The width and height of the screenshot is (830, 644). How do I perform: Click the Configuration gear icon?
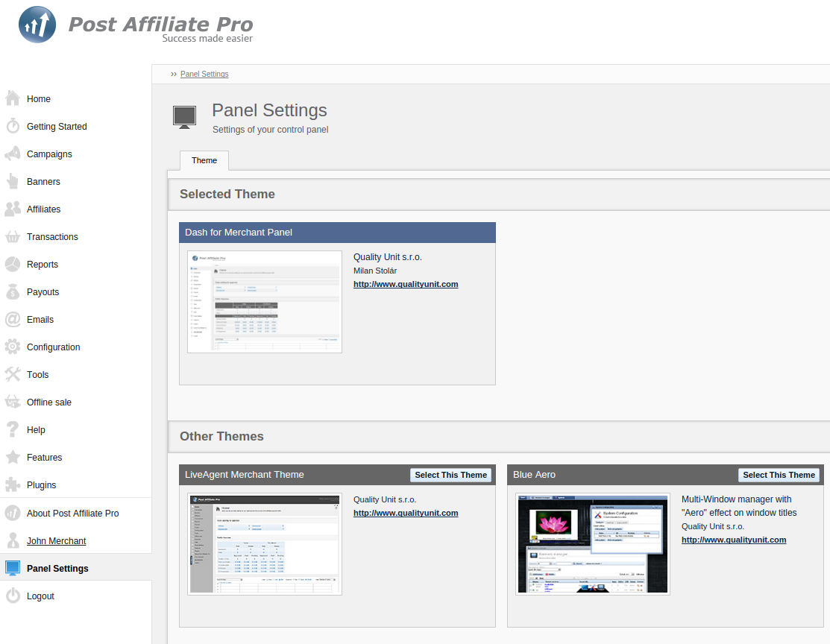point(13,347)
